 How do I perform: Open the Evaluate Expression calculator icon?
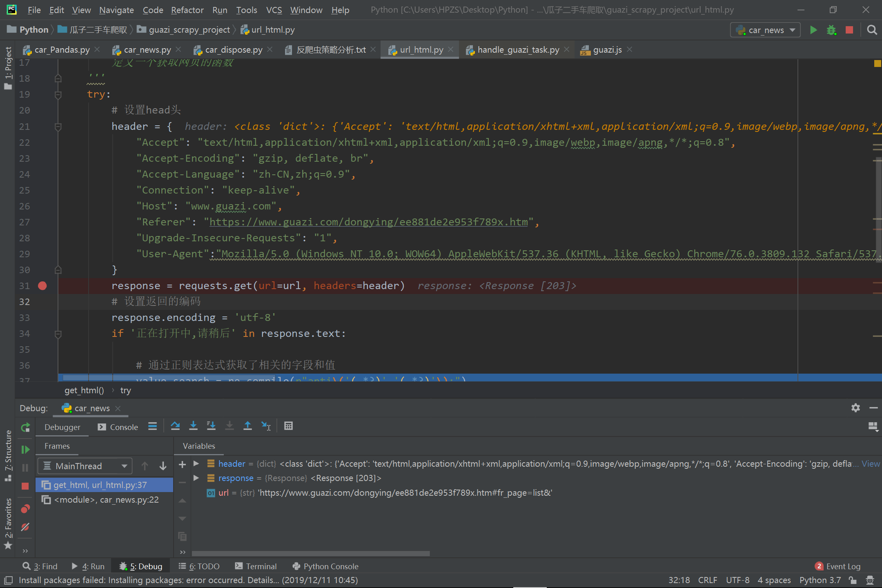coord(288,426)
